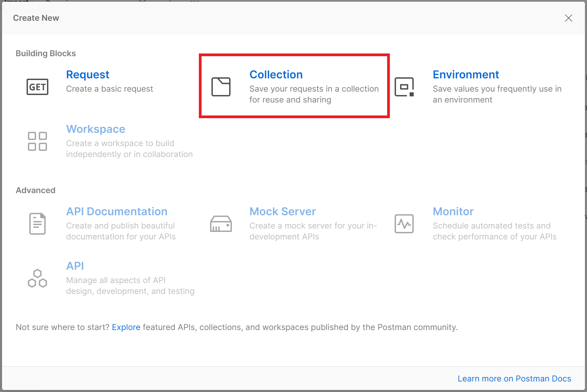
Task: Click 'Create and publish beautiful documentation' text
Action: [x=121, y=231]
